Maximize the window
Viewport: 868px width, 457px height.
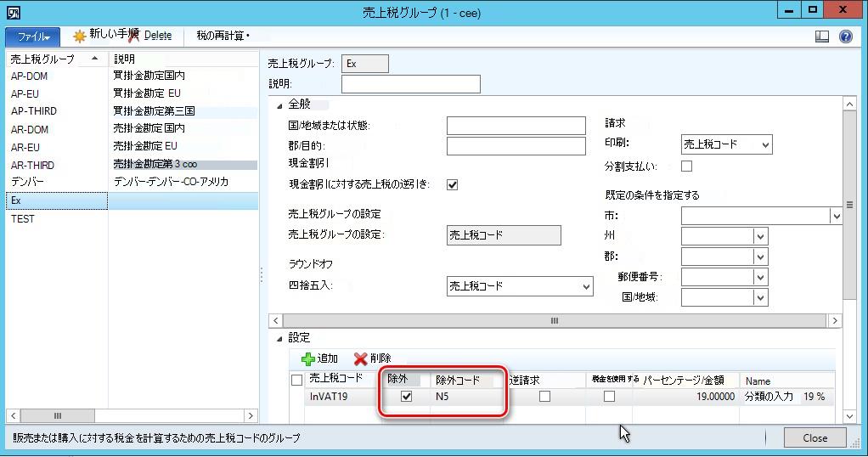point(812,9)
